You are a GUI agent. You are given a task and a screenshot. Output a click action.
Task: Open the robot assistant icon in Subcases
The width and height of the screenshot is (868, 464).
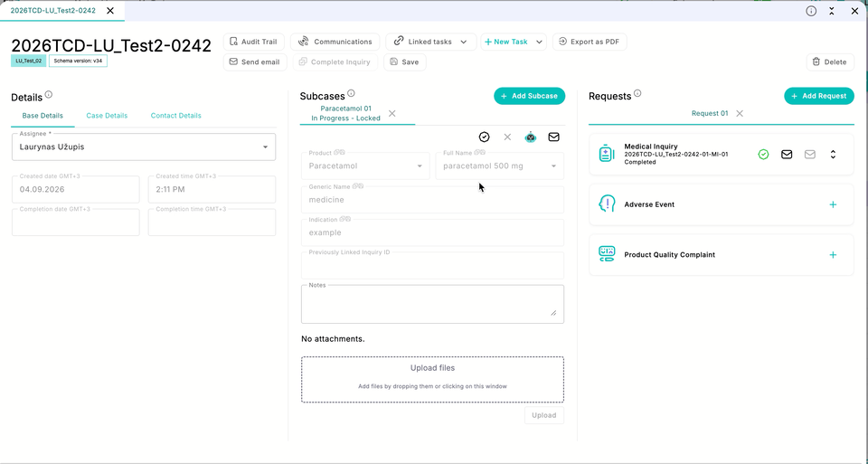[x=531, y=137]
